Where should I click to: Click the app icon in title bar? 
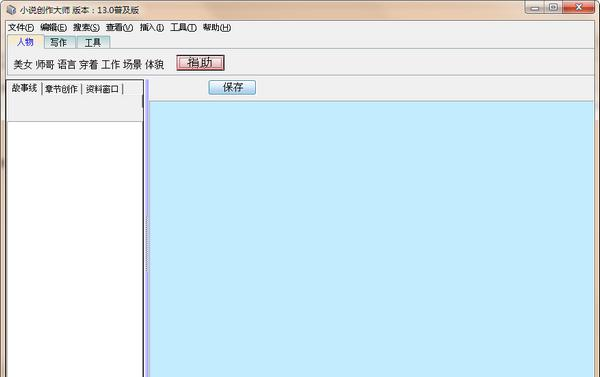click(x=11, y=10)
